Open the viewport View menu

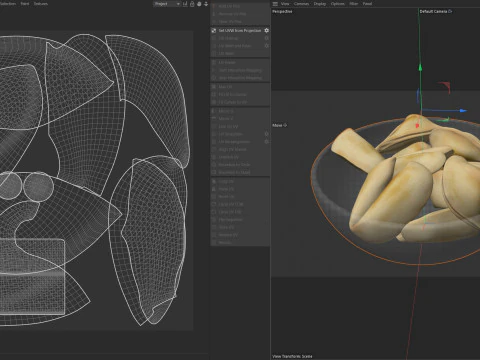[285, 4]
